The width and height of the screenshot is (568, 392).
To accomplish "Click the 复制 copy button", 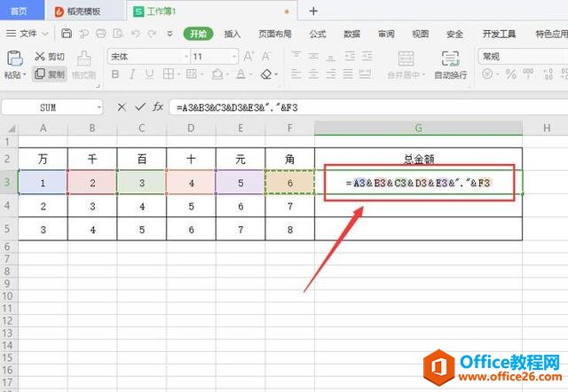I will click(x=50, y=74).
